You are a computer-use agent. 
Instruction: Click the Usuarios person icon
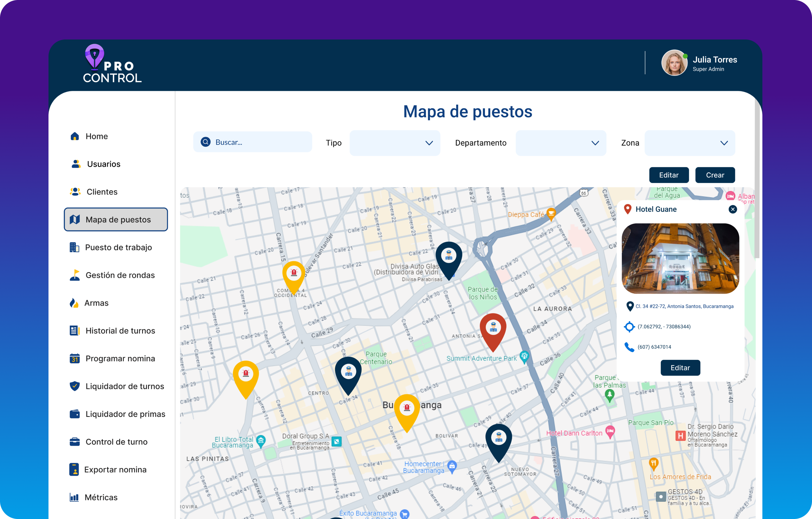[76, 164]
